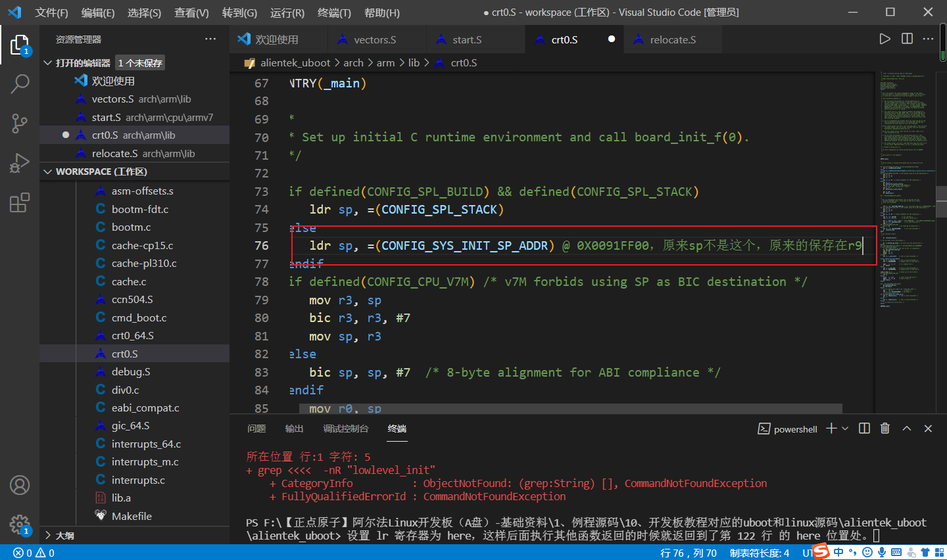Click lib folder in breadcrumb
The height and width of the screenshot is (560, 947).
pyautogui.click(x=414, y=62)
